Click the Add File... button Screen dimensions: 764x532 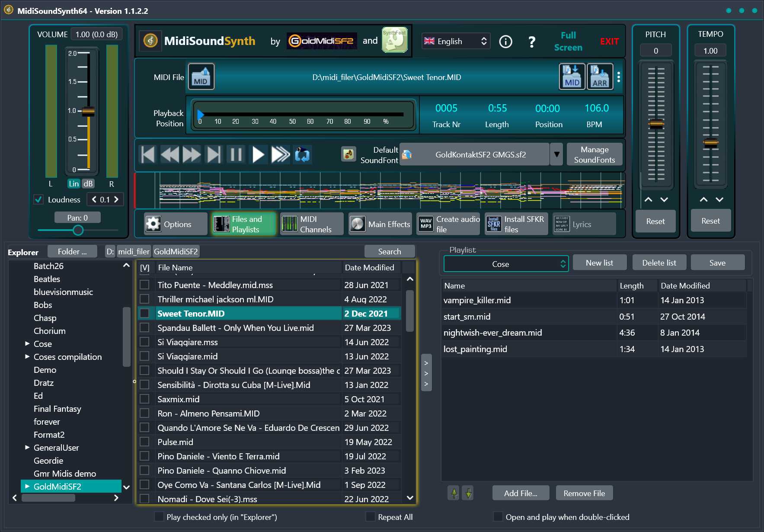tap(521, 493)
